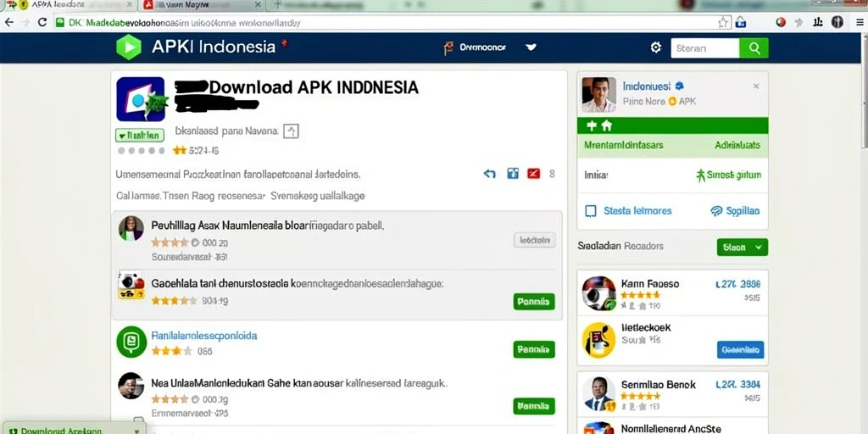Switch to the second browser tab

coord(202,5)
